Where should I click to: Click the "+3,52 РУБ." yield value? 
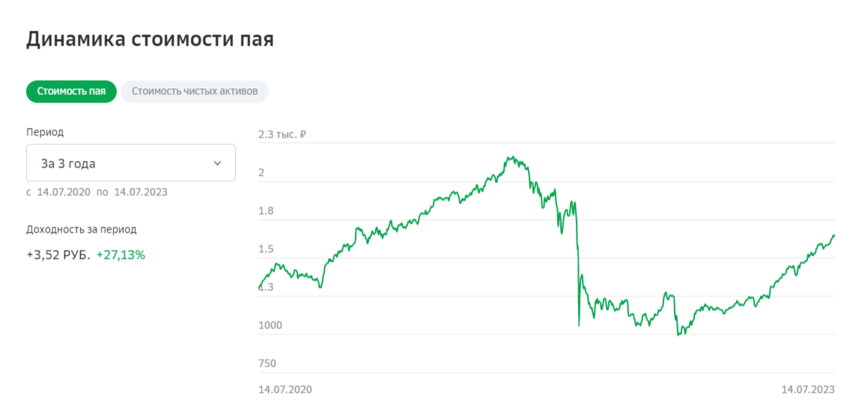[58, 255]
